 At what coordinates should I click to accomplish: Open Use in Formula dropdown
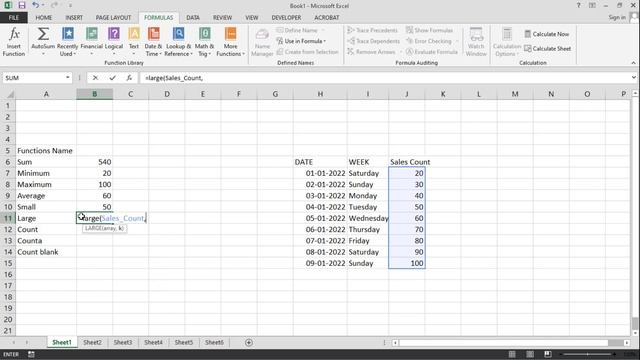coord(301,41)
